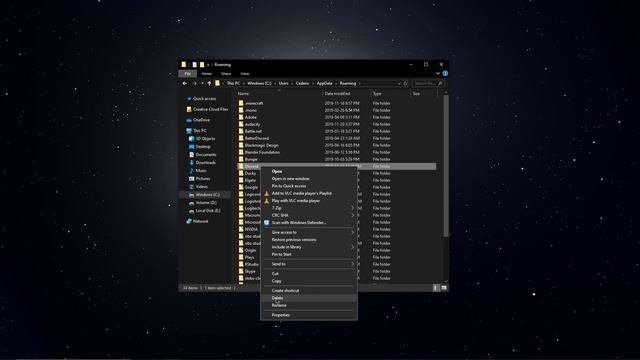
Task: Expand the ribbon with the chevron
Action: (x=438, y=73)
